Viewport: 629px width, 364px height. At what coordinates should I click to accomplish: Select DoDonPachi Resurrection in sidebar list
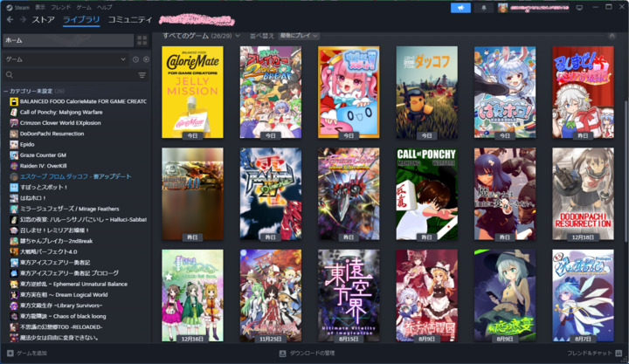click(x=47, y=134)
